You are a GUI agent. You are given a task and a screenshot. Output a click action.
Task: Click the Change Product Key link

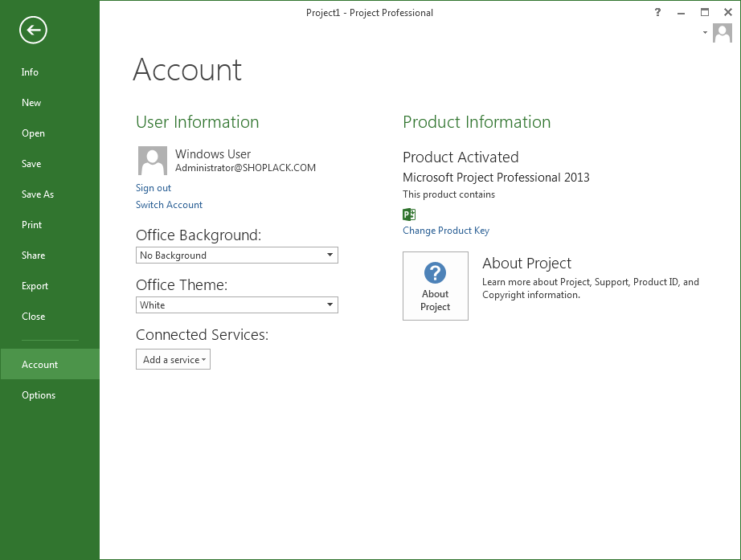445,231
